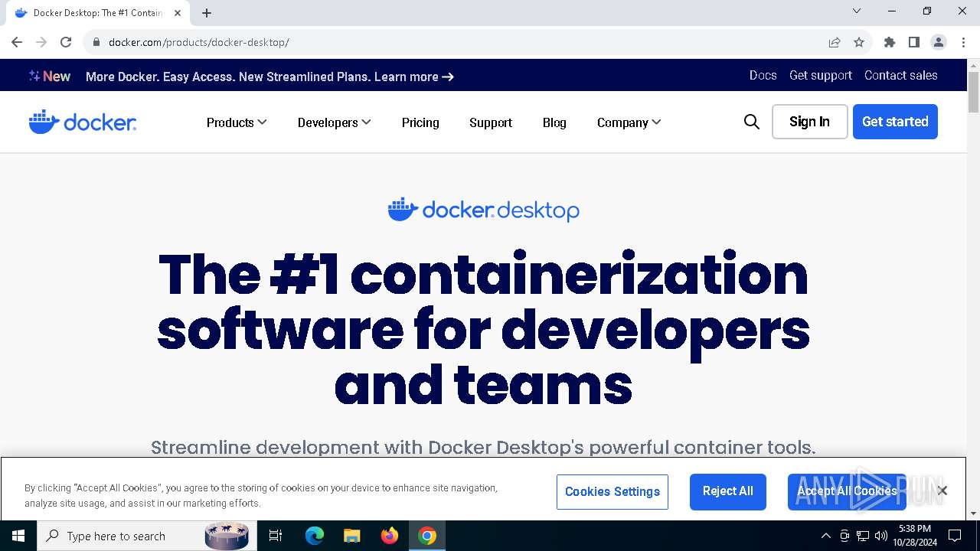Image resolution: width=980 pixels, height=551 pixels.
Task: Show hidden system tray icons
Action: pos(826,536)
